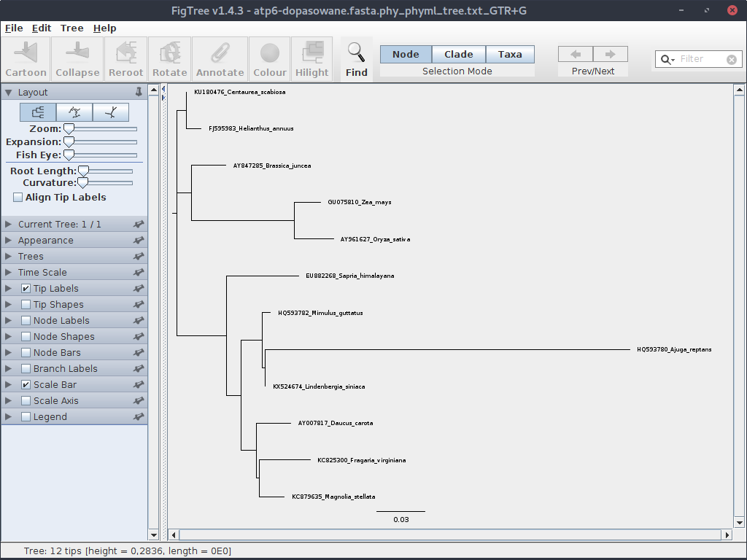This screenshot has width=747, height=560.
Task: Open the Annotate paperclip tool
Action: pos(220,58)
